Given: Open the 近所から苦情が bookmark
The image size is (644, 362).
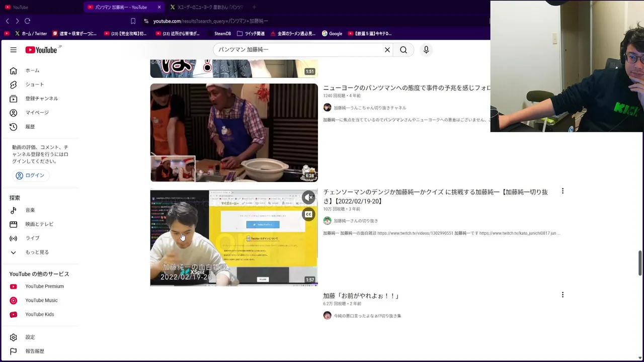Looking at the screenshot, I should [178, 34].
